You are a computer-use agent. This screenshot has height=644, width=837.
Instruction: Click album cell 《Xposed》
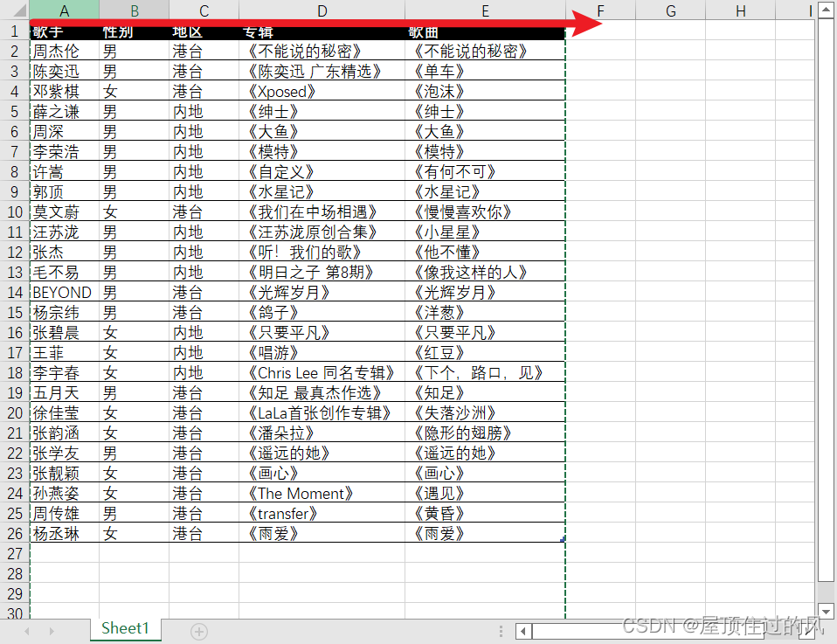322,91
